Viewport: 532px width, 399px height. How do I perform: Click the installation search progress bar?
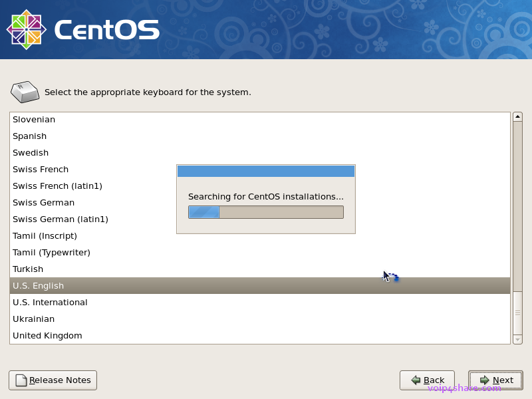265,211
